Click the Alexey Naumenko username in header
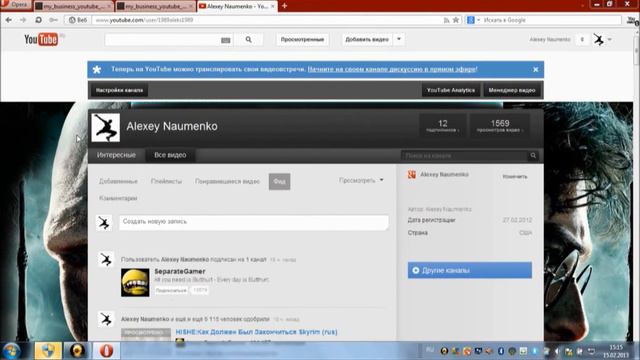 pos(550,40)
